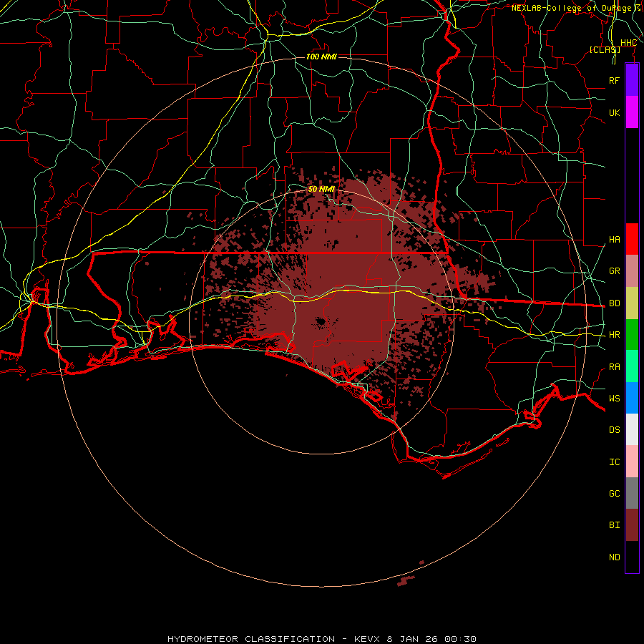Viewport: 644px width, 644px height.
Task: Click the 50 NMI range ring label
Action: coord(321,189)
